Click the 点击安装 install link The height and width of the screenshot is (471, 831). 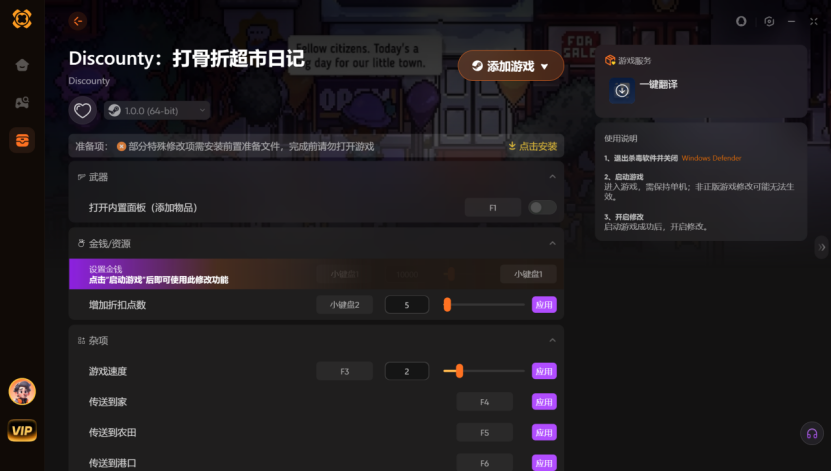tap(533, 146)
